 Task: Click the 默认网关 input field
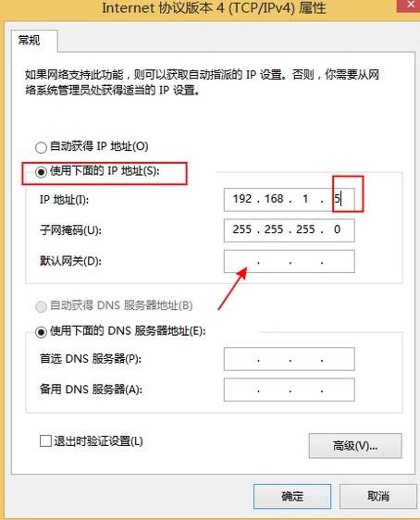(x=289, y=261)
